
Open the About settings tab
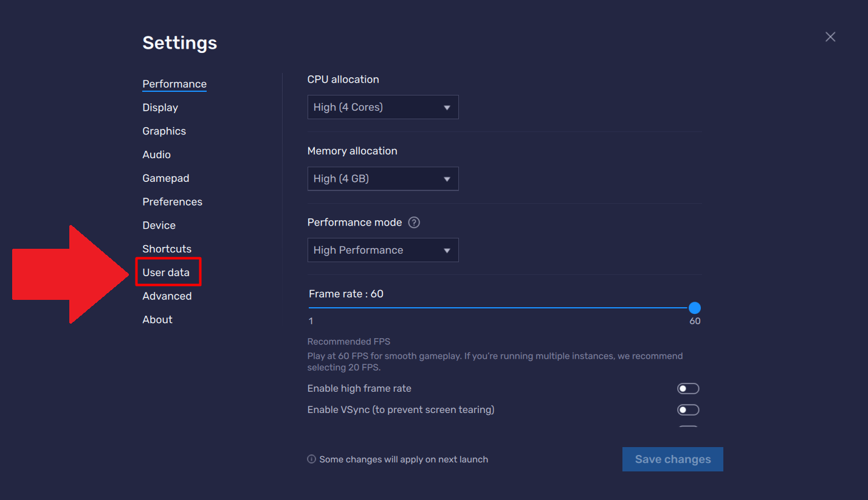(157, 320)
